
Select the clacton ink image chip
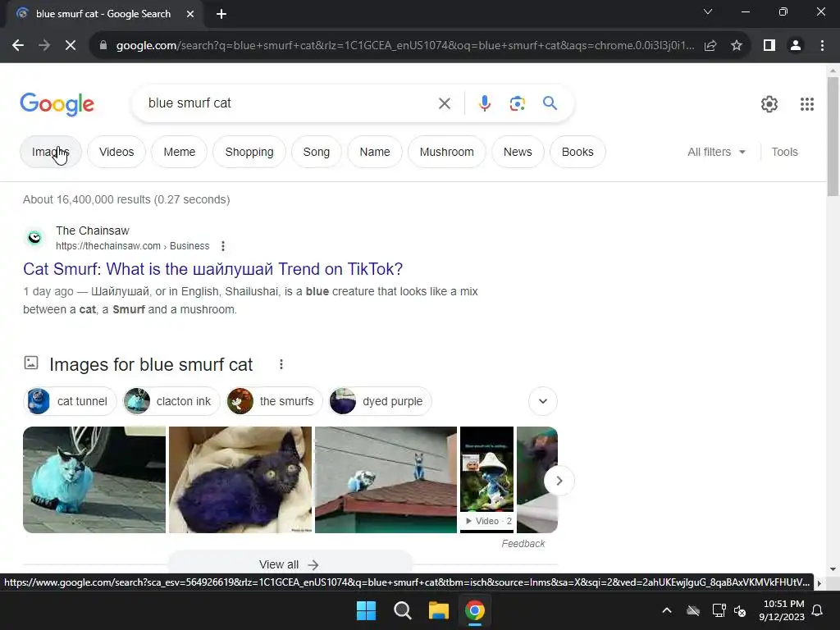coord(171,401)
